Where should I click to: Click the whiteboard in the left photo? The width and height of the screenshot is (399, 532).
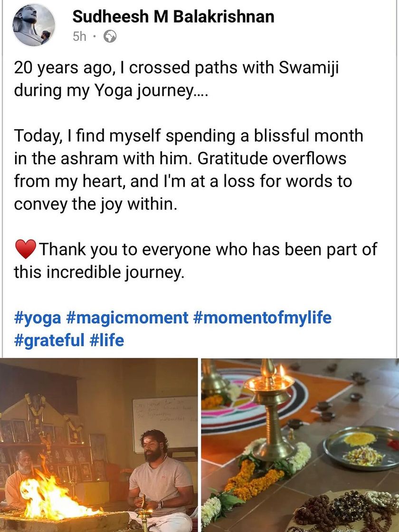(164, 418)
